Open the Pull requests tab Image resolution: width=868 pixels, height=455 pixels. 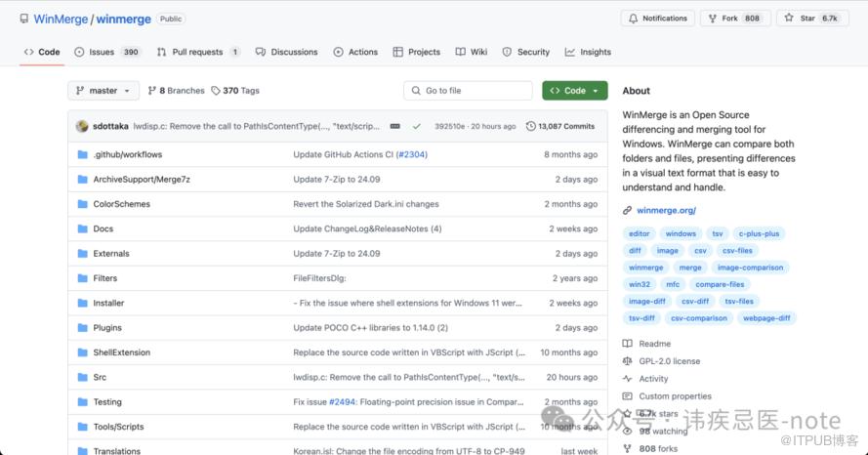pos(196,52)
